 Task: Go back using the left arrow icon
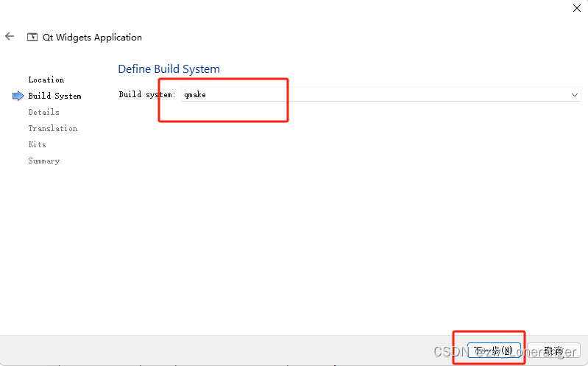coord(10,36)
